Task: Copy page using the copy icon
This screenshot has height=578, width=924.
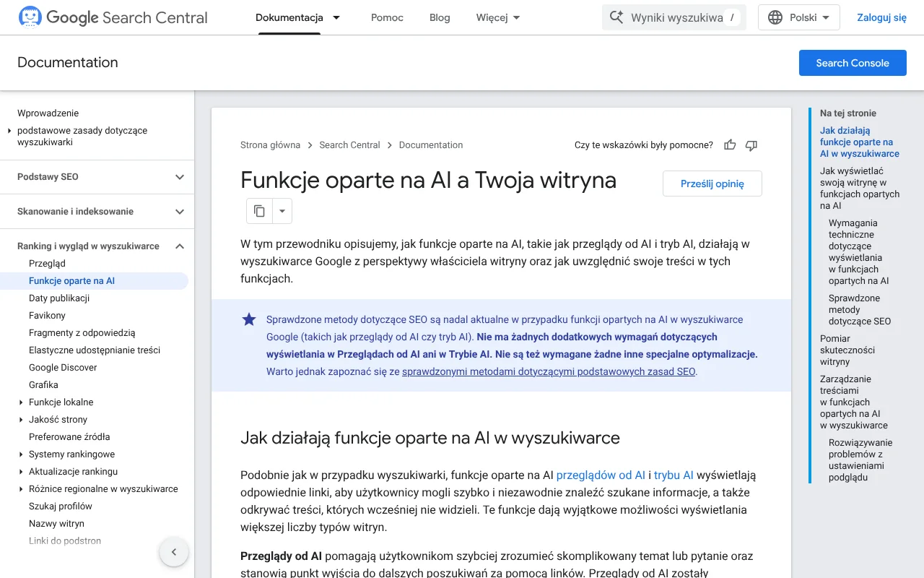Action: point(259,211)
